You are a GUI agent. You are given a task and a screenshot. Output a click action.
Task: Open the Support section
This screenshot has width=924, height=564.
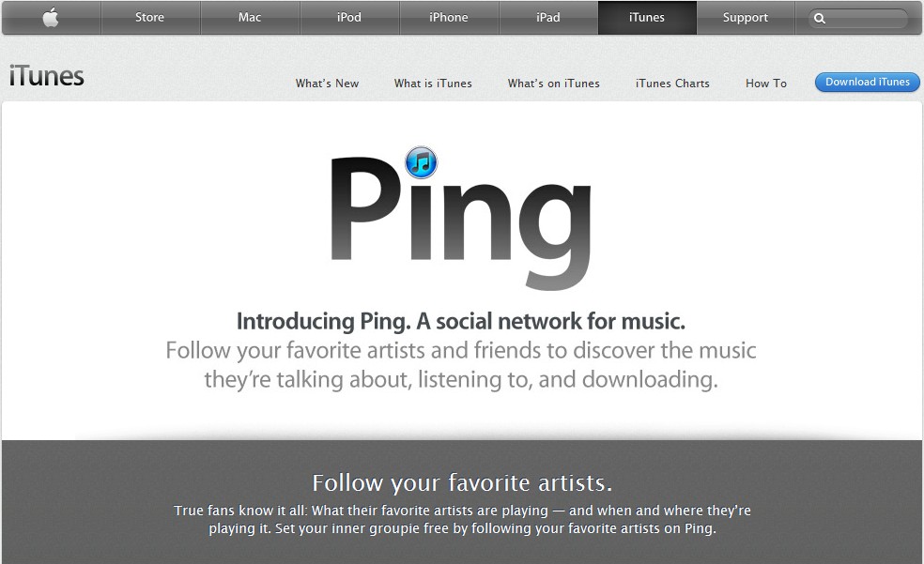[x=746, y=18]
